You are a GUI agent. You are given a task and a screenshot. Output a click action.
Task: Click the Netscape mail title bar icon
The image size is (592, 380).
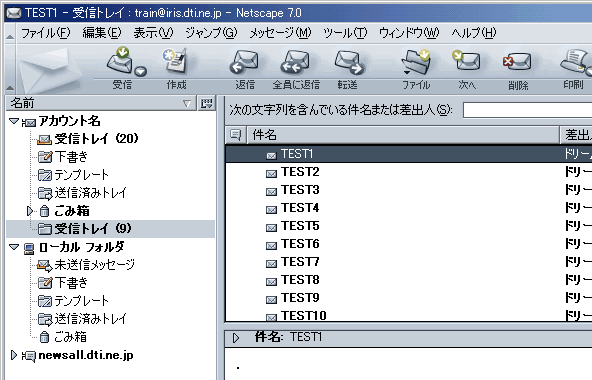click(x=14, y=13)
